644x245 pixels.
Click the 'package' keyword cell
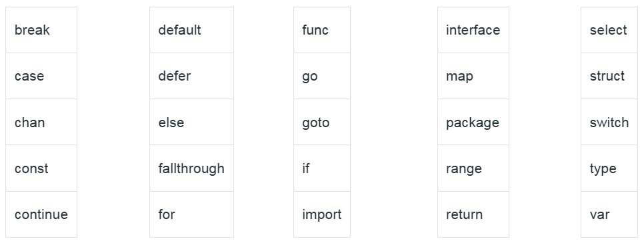coord(473,122)
